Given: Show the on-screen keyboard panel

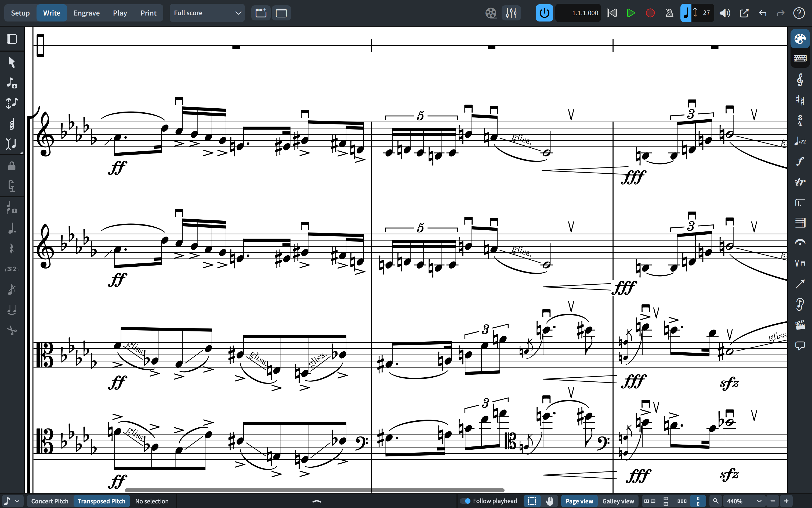Looking at the screenshot, I should (x=800, y=59).
